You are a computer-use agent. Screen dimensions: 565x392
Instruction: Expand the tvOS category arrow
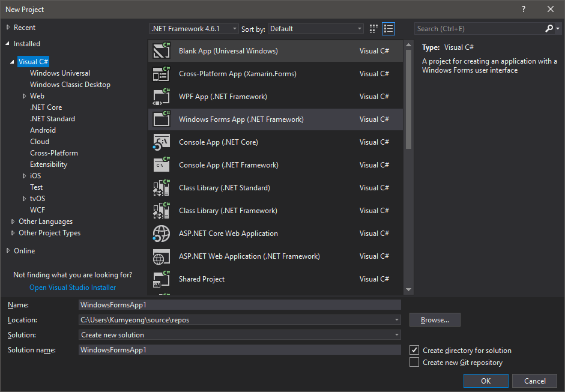tap(24, 199)
